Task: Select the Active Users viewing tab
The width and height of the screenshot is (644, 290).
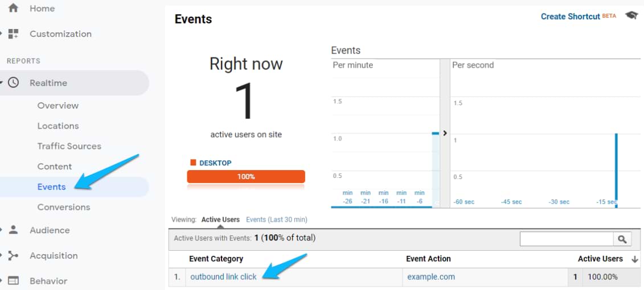Action: 220,219
